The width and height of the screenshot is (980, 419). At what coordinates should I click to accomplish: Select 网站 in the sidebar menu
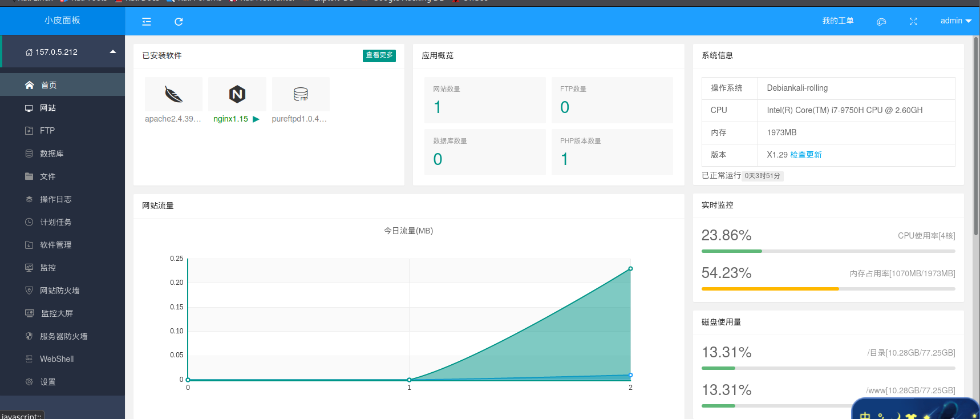[x=62, y=108]
